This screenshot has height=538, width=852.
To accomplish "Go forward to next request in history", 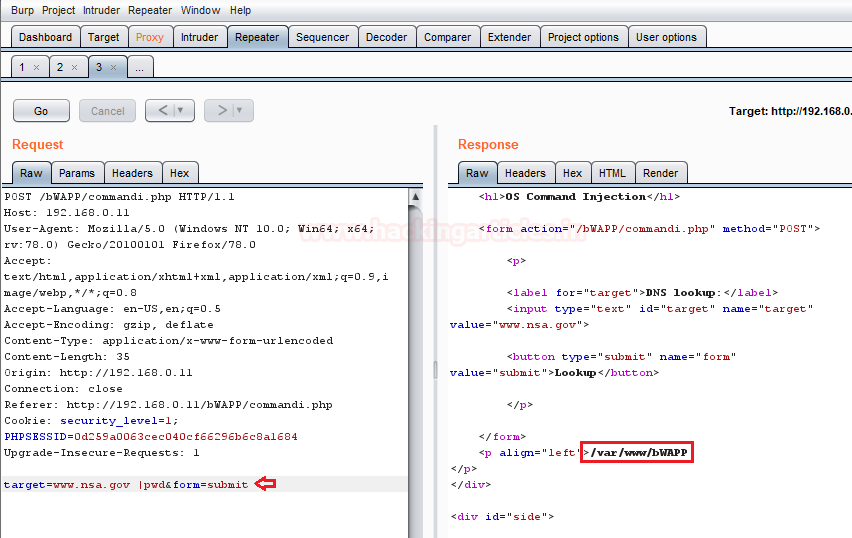I will pyautogui.click(x=222, y=110).
